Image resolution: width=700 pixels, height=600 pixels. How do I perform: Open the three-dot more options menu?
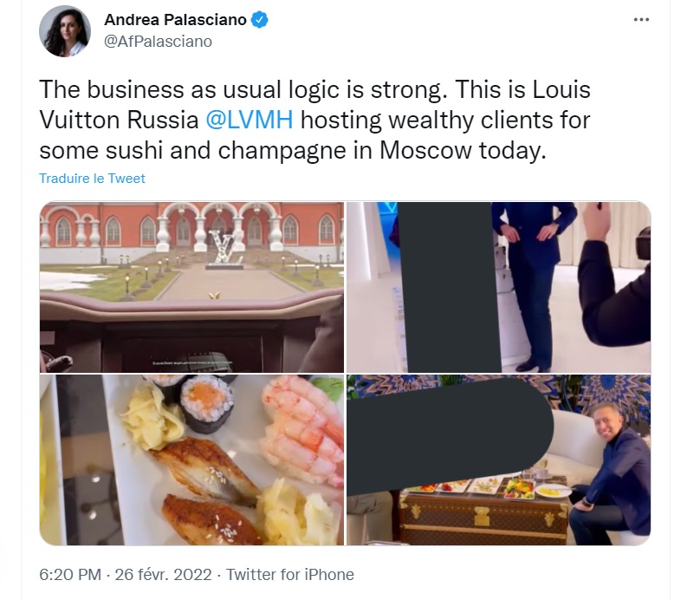coord(641,20)
